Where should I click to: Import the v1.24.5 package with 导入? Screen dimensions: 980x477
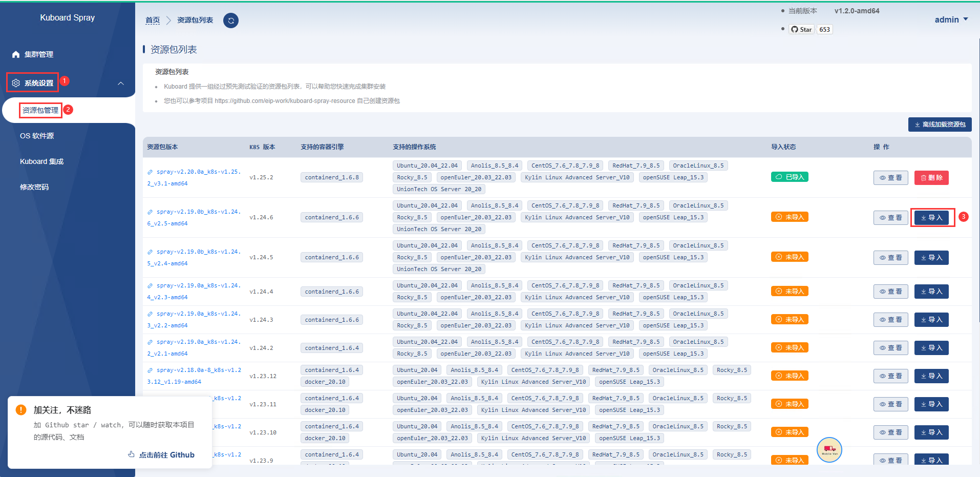pos(931,258)
